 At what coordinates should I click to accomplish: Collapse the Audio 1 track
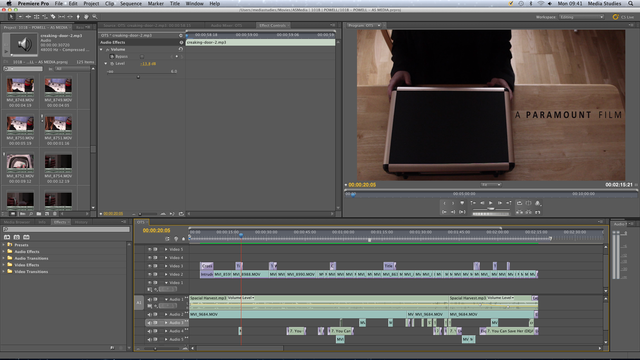coord(166,299)
